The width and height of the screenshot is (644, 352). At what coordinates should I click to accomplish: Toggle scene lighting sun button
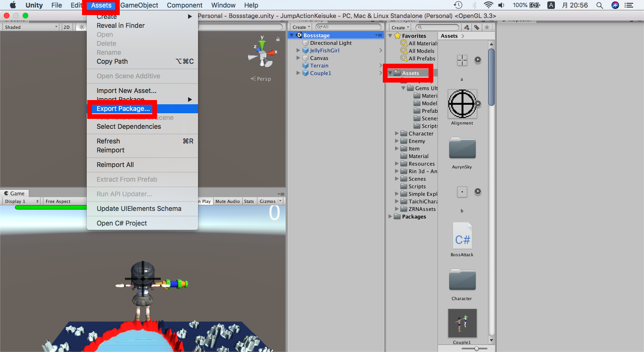(82, 27)
